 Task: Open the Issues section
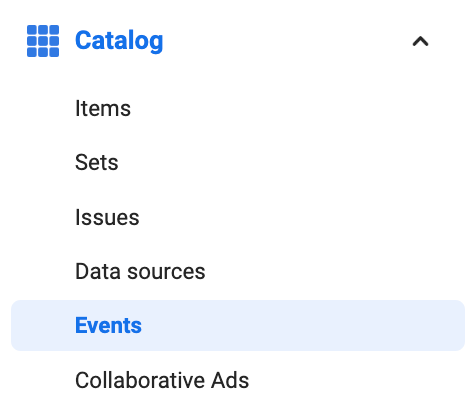pos(107,217)
